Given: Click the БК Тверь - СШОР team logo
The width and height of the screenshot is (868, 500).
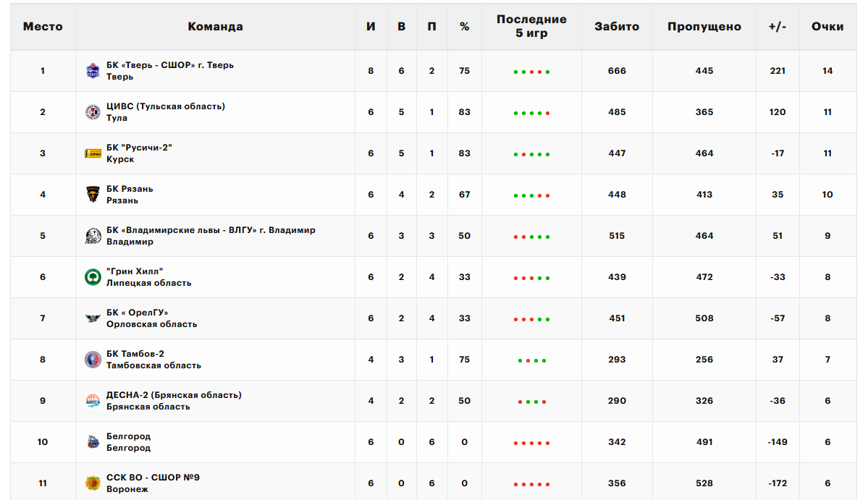Looking at the screenshot, I should point(93,71).
